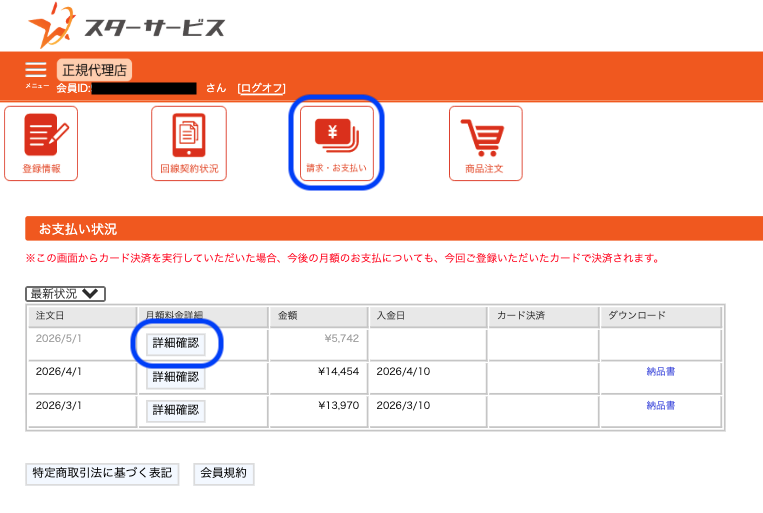Screen dimensions: 763x513
Task: Download 納品書 for the 2026/3/1 order
Action: pyautogui.click(x=660, y=405)
